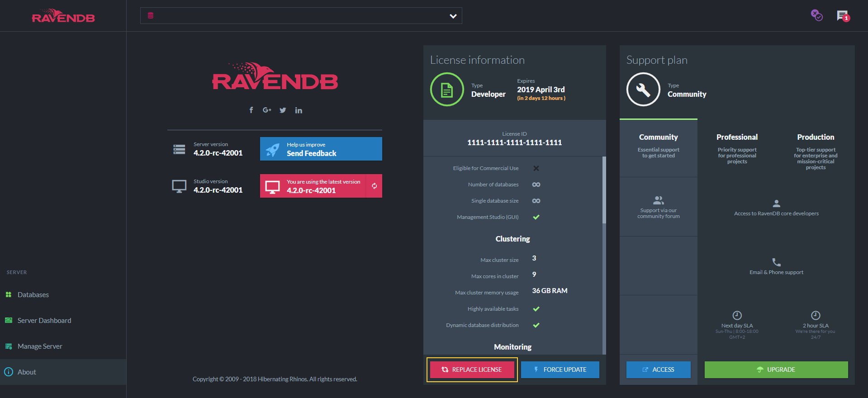This screenshot has width=868, height=398.
Task: Click the core developers person icon
Action: 776,204
